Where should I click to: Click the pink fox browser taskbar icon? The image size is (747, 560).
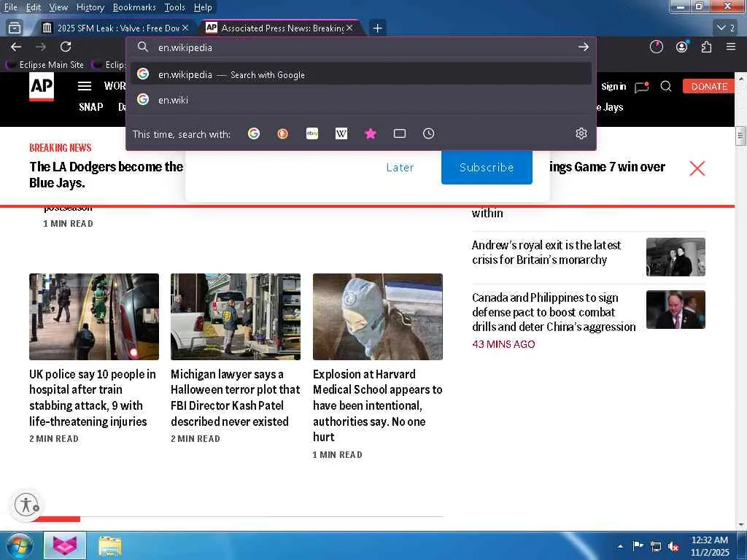tap(65, 545)
